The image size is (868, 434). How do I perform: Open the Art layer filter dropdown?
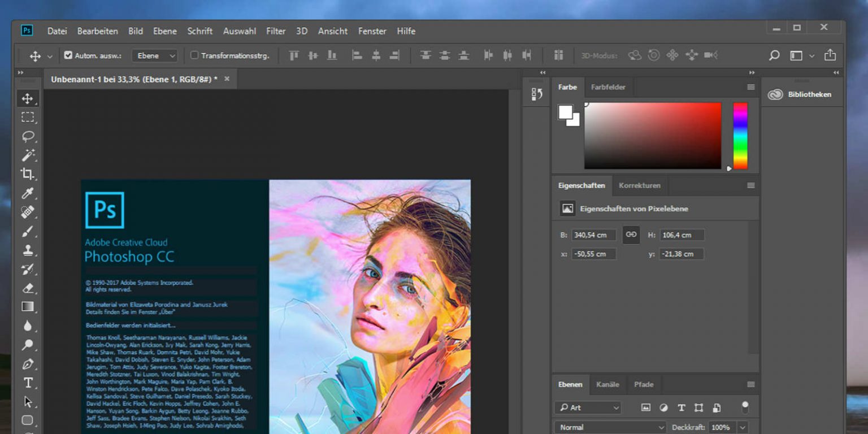(587, 407)
